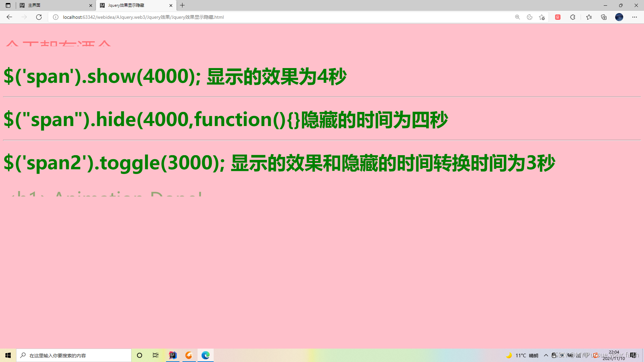Viewport: 644px width, 362px height.
Task: Open the user profile avatar
Action: (x=619, y=17)
